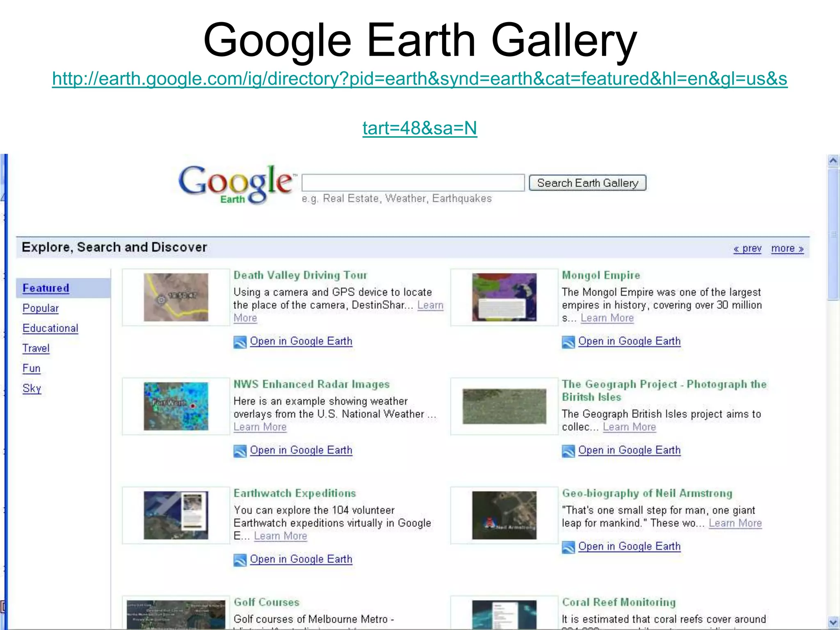Click the Google Earth icon beside Geograph Project's open link
Screen dimensions: 840x630
point(568,451)
